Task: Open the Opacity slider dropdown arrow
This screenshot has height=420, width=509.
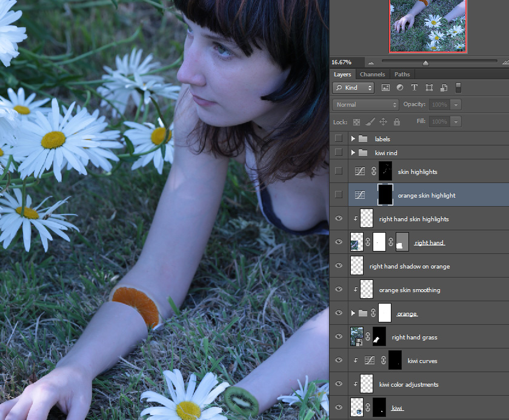Action: [x=456, y=104]
